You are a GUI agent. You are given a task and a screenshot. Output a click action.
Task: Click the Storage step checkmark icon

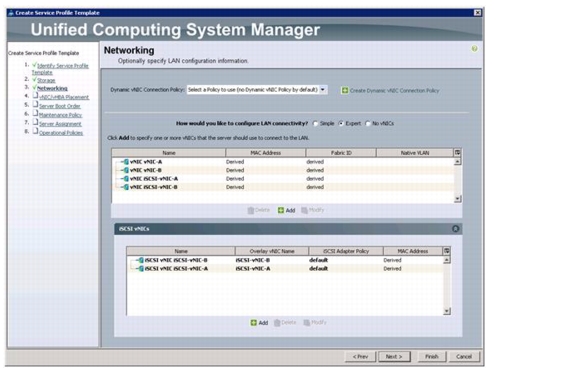click(34, 79)
